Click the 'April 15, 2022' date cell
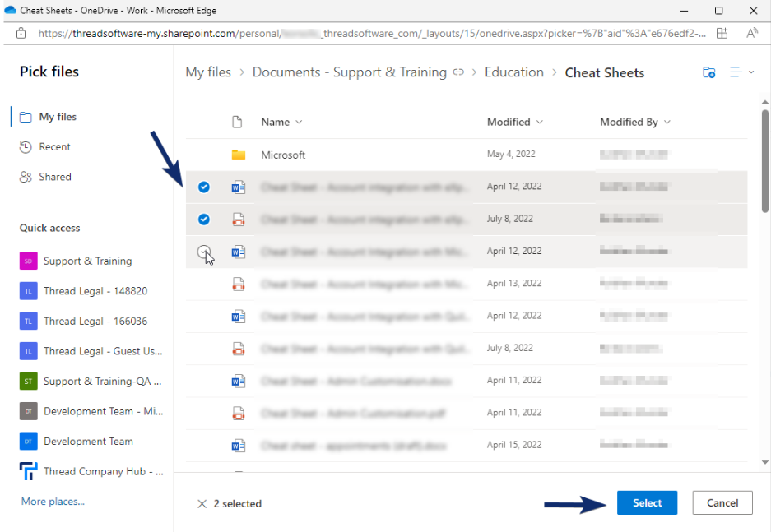The width and height of the screenshot is (771, 532). click(514, 445)
